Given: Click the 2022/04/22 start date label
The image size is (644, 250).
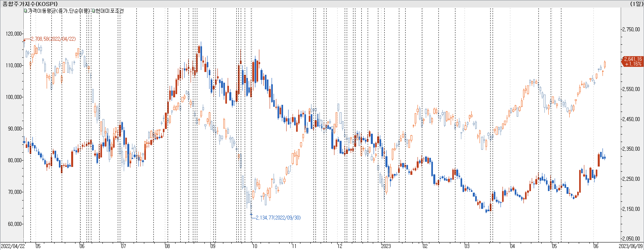Looking at the screenshot, I should coord(13,246).
